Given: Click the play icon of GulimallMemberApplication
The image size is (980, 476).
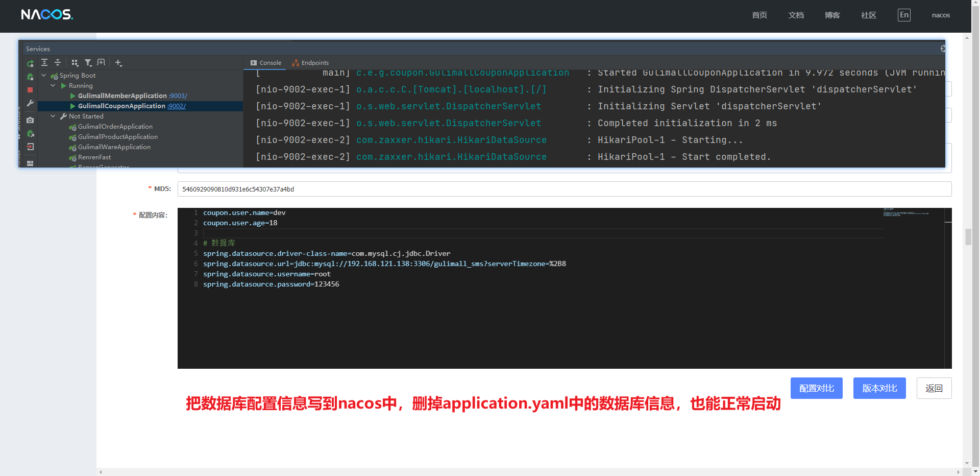Looking at the screenshot, I should [x=72, y=96].
